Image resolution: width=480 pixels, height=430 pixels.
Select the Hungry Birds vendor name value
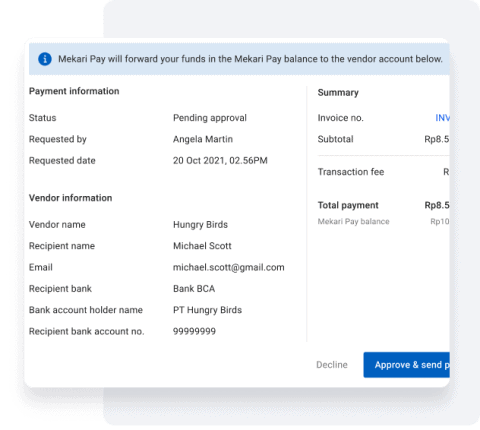[x=200, y=225]
